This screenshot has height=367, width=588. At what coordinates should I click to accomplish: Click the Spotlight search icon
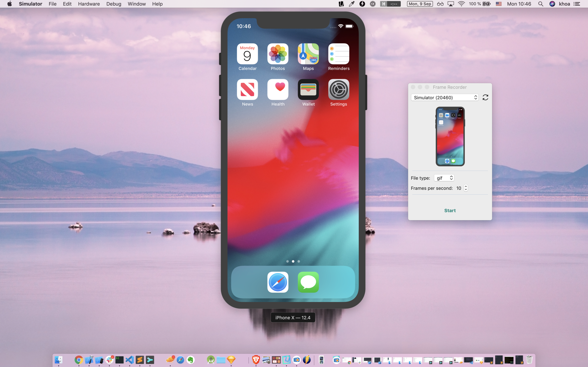click(x=541, y=4)
